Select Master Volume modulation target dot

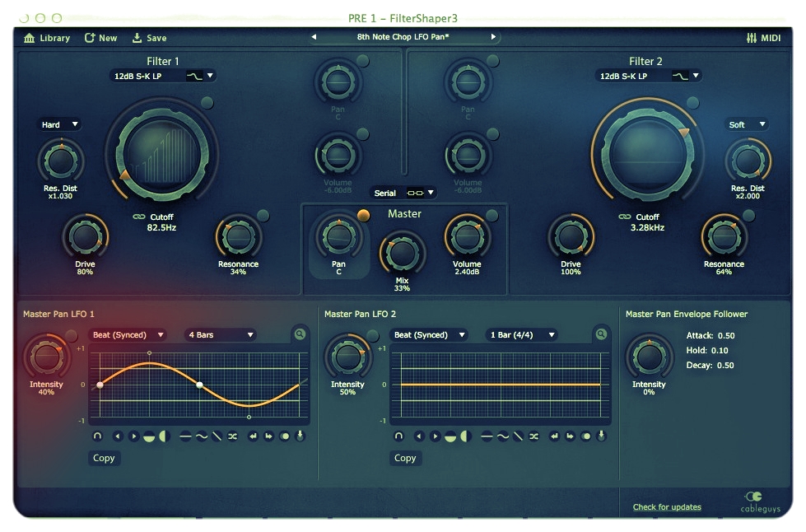[492, 216]
